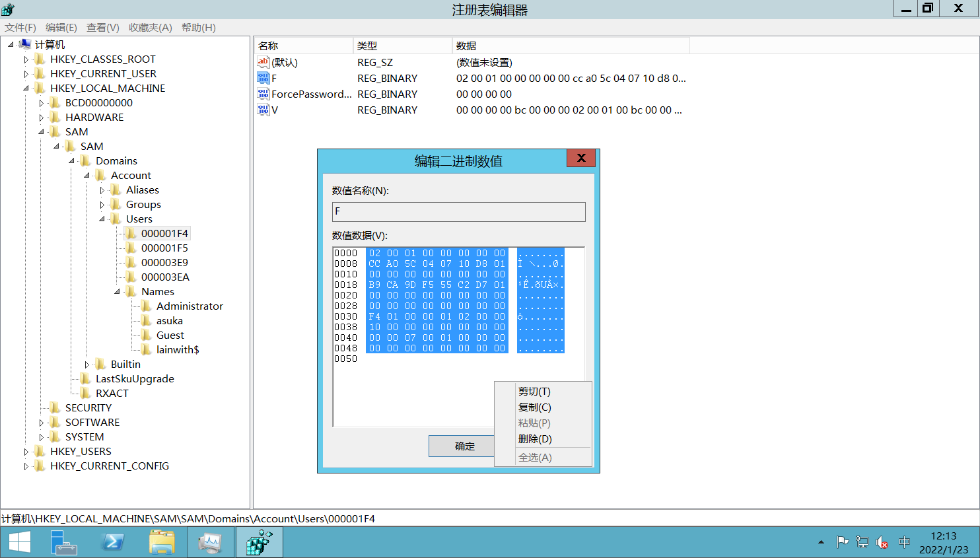Open the 收藏夹(A) menu
This screenshot has height=558, width=980.
tap(151, 27)
